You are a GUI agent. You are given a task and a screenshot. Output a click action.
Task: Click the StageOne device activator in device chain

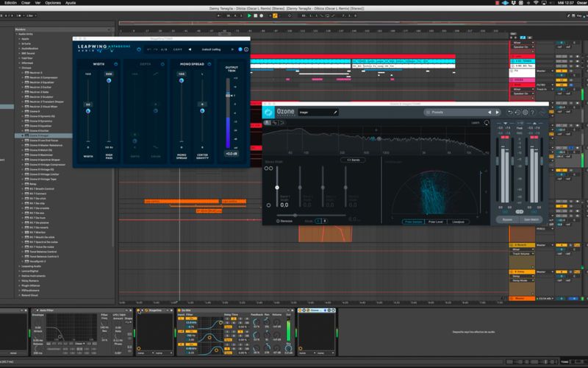(x=138, y=311)
